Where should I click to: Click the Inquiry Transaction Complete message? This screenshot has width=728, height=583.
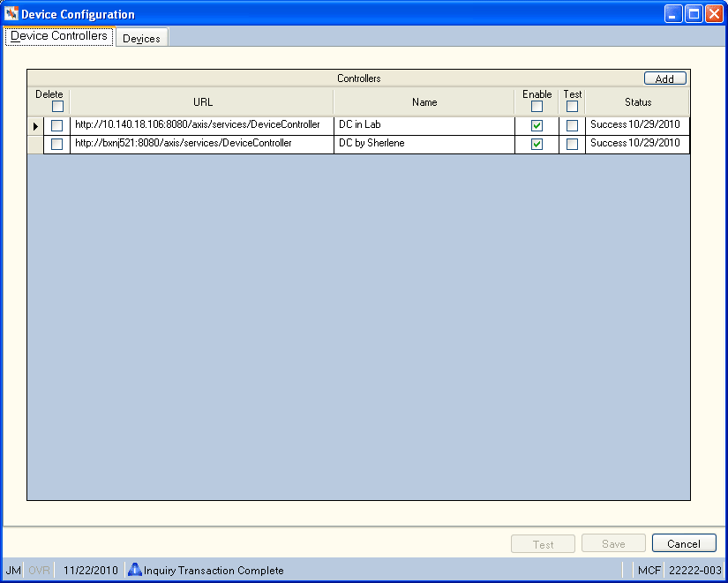(x=214, y=570)
